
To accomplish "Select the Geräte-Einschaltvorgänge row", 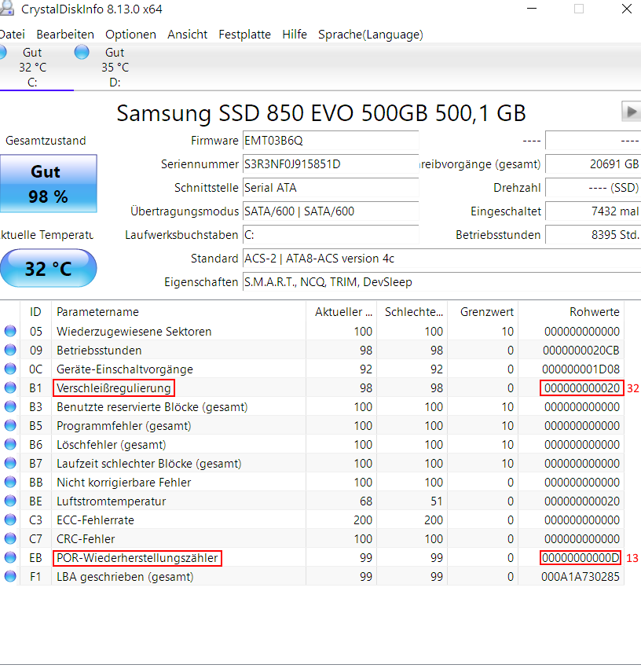I will coord(312,369).
